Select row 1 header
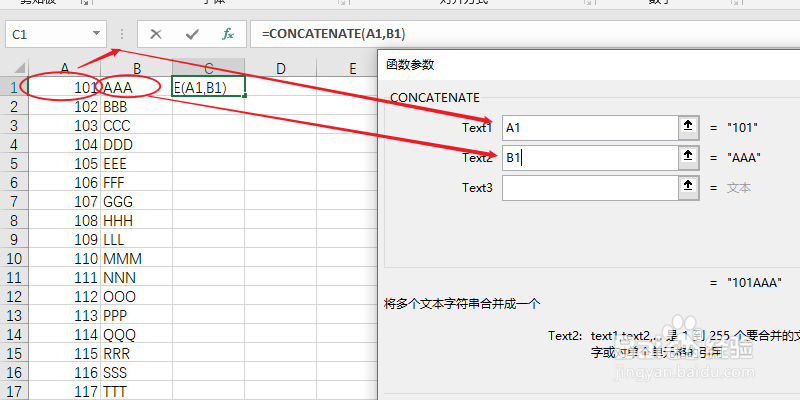 pos(14,88)
